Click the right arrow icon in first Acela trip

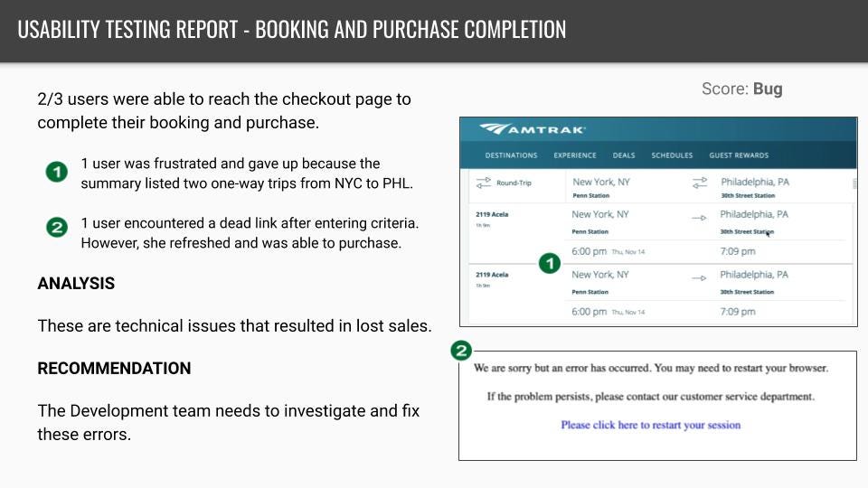pyautogui.click(x=699, y=218)
